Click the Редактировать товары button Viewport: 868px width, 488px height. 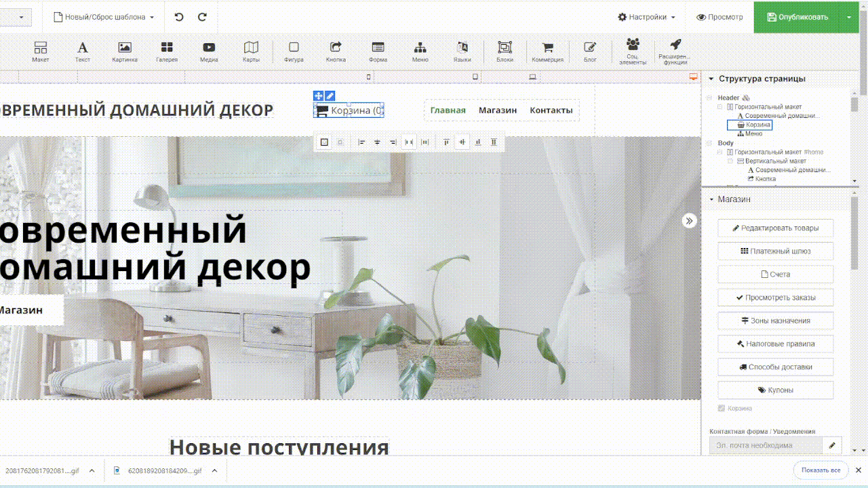[775, 228]
